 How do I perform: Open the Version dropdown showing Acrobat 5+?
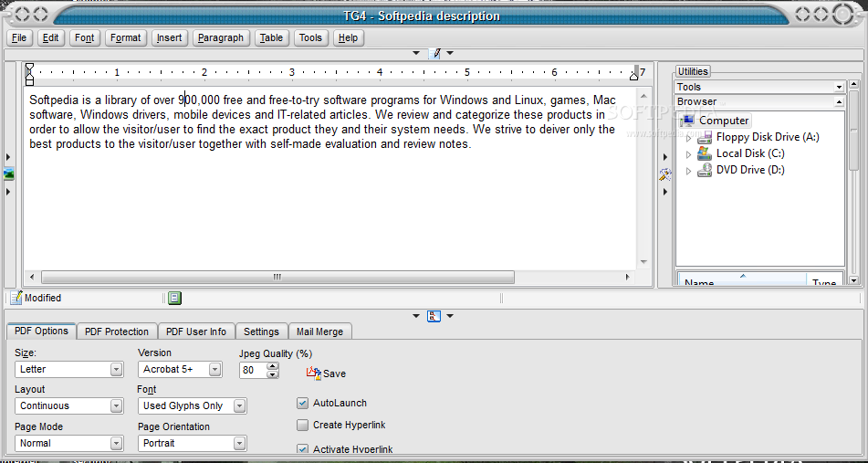point(180,370)
